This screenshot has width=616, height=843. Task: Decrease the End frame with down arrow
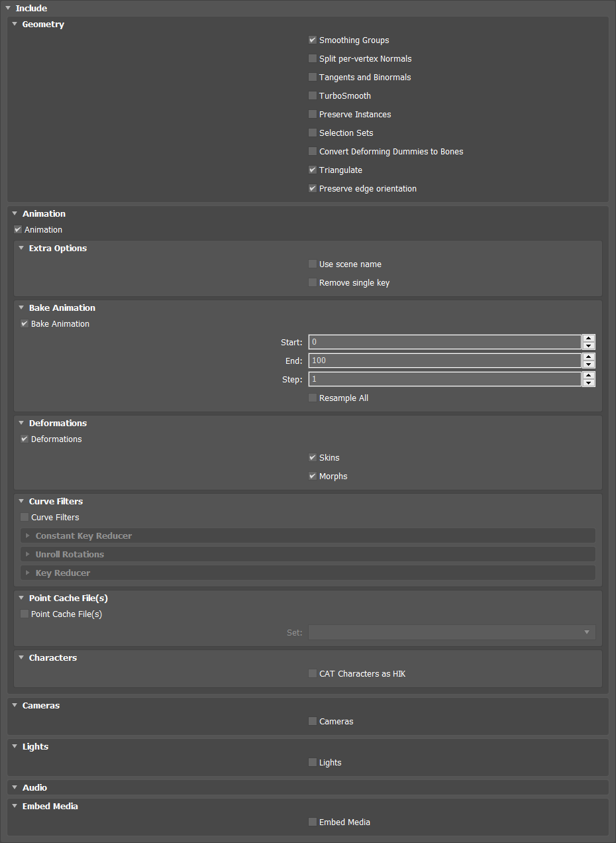(589, 365)
